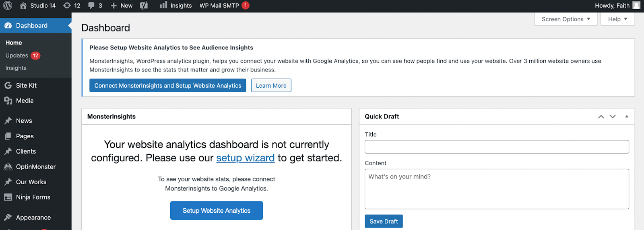
Task: Open the Pages menu item
Action: coord(25,136)
